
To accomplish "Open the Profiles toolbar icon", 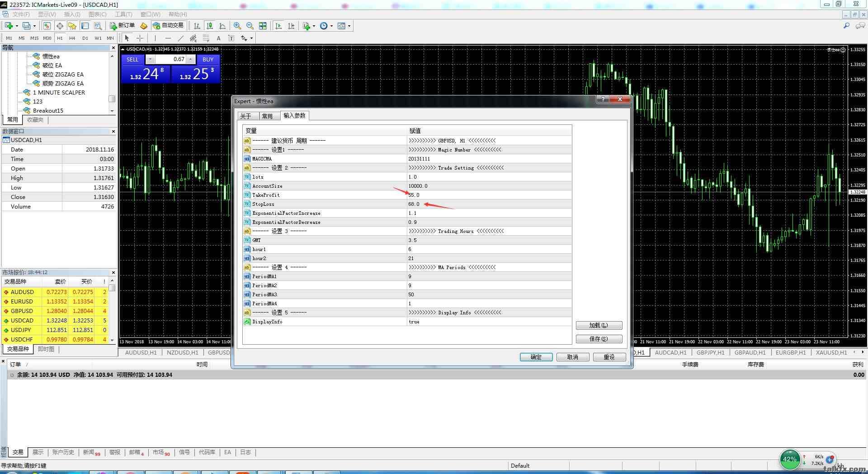I will point(27,26).
